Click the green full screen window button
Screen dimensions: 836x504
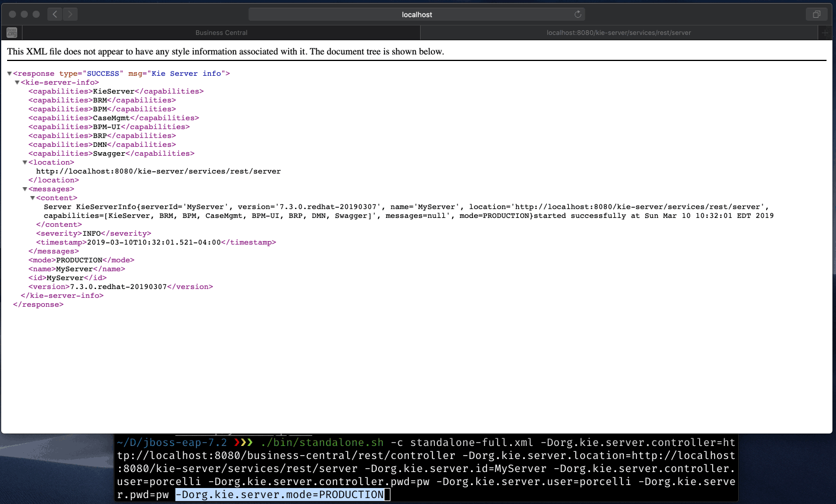(x=36, y=14)
